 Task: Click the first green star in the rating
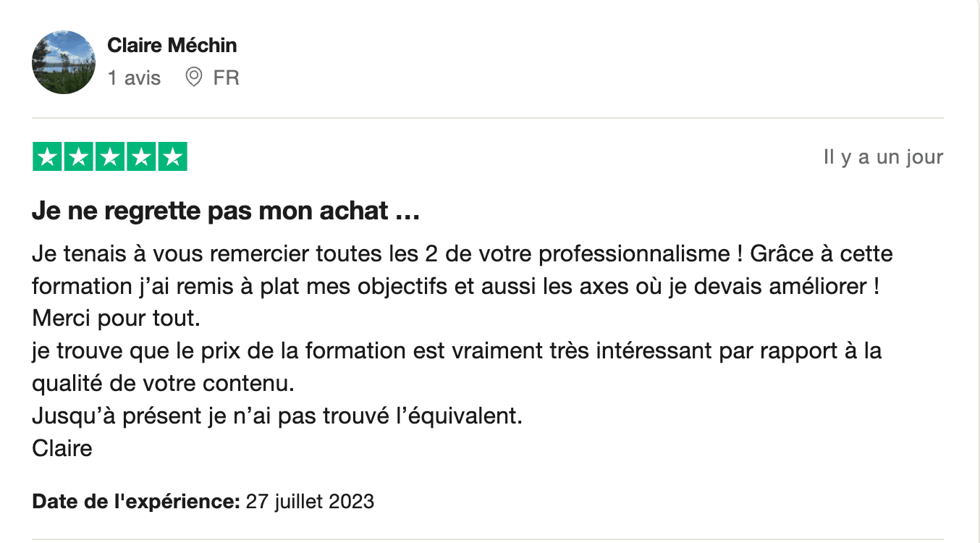(x=48, y=157)
